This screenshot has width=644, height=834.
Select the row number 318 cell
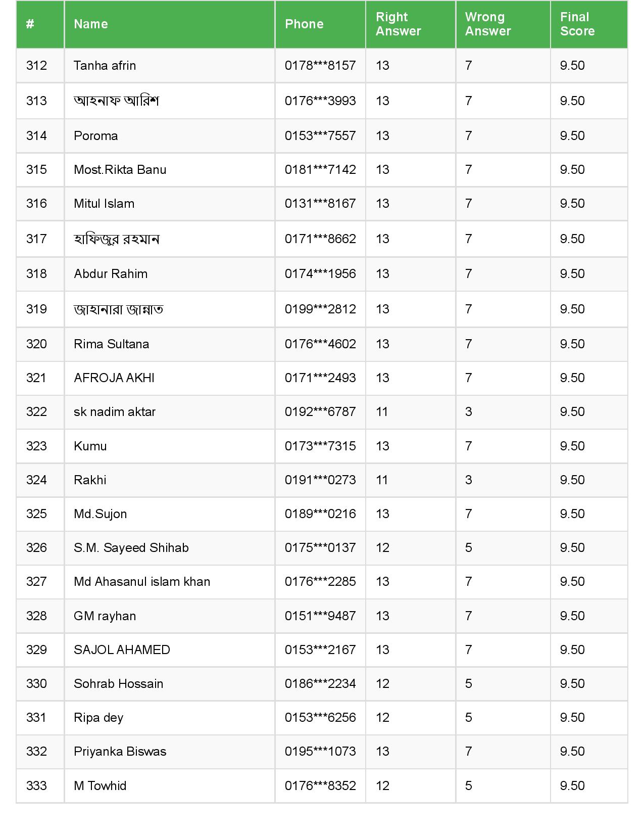coord(36,274)
